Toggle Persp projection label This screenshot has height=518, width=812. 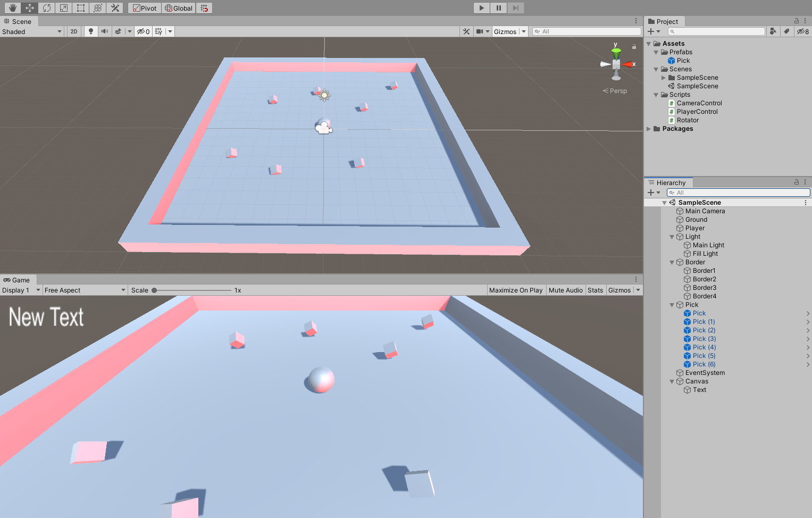coord(615,91)
